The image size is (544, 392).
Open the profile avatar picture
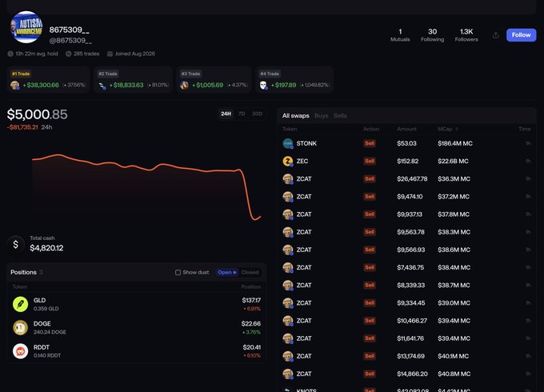pos(26,27)
